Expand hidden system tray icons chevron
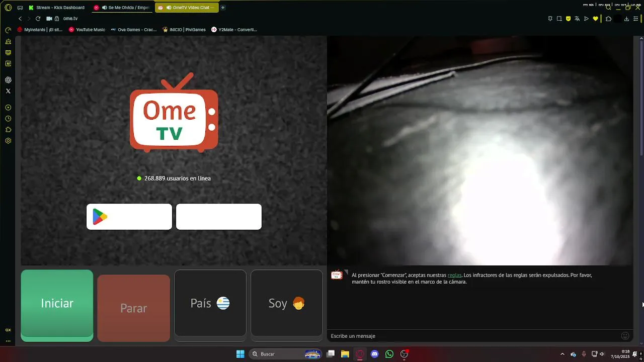 click(562, 354)
